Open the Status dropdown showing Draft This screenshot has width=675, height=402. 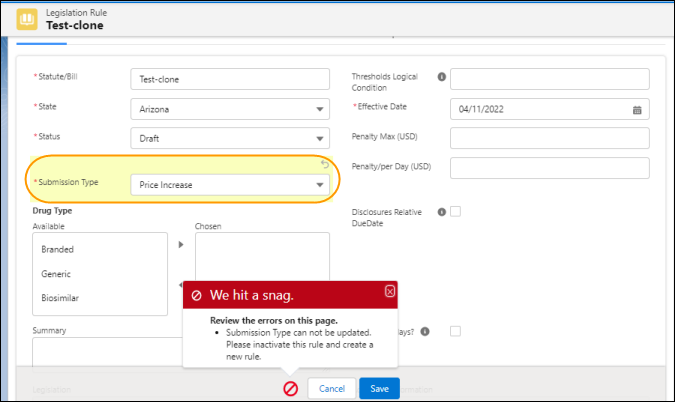point(230,138)
